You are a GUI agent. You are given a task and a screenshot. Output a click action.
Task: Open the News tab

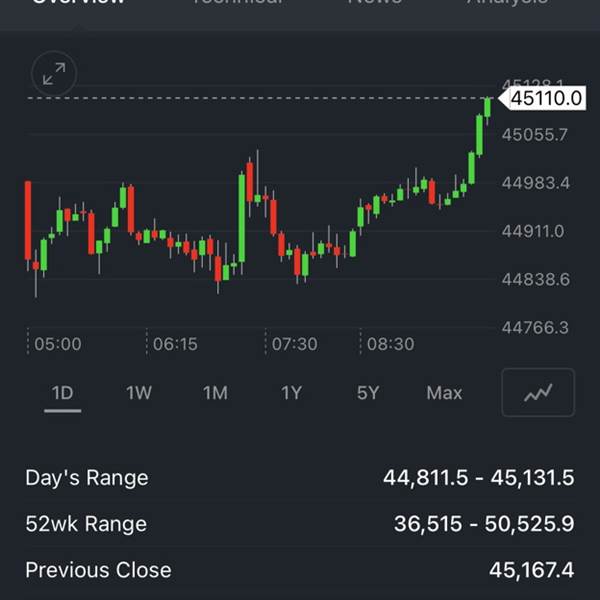(374, 3)
